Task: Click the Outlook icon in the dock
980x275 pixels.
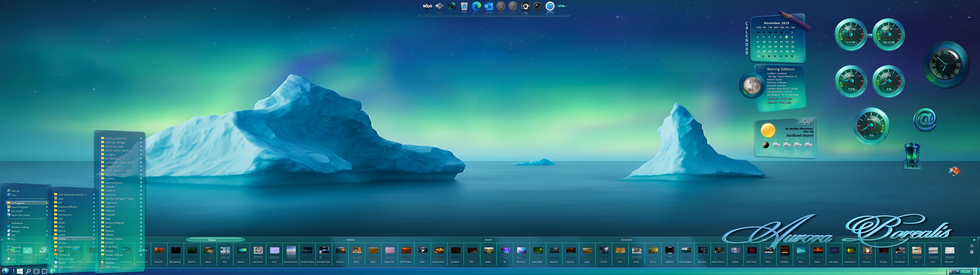Action: [489, 6]
